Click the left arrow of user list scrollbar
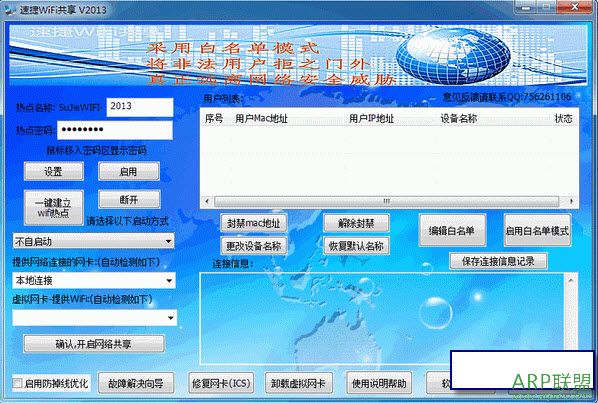Viewport: 598px width, 403px height. [x=207, y=201]
